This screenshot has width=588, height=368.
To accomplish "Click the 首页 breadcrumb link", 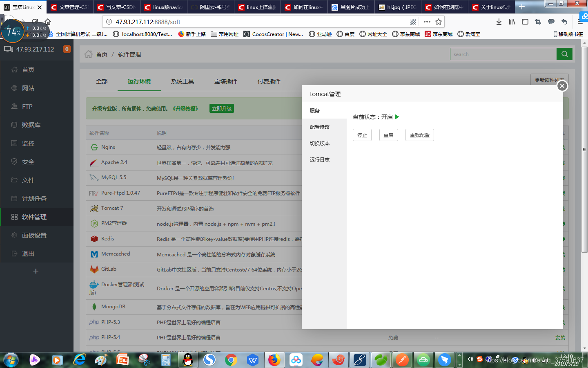I will pyautogui.click(x=102, y=54).
